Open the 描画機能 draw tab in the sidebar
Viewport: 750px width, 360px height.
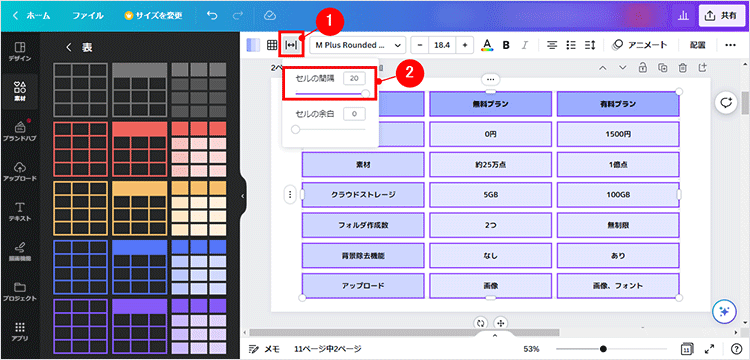20,251
